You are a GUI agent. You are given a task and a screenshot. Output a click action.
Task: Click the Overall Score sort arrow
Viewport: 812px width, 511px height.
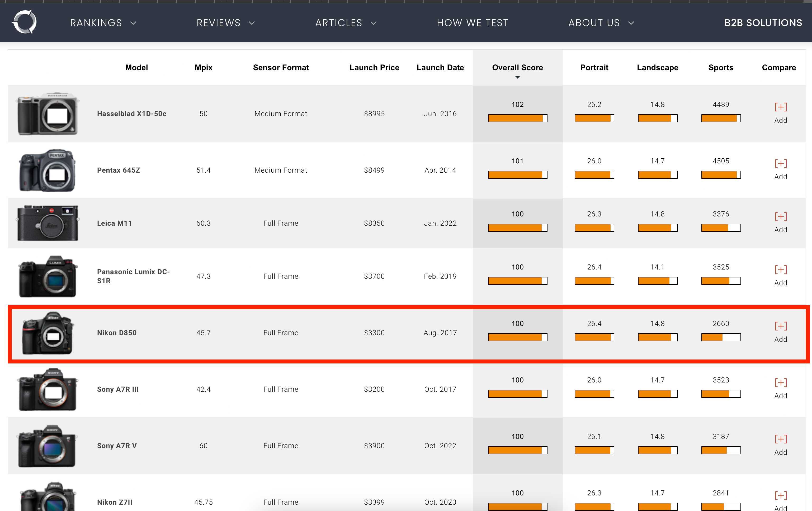click(x=517, y=78)
